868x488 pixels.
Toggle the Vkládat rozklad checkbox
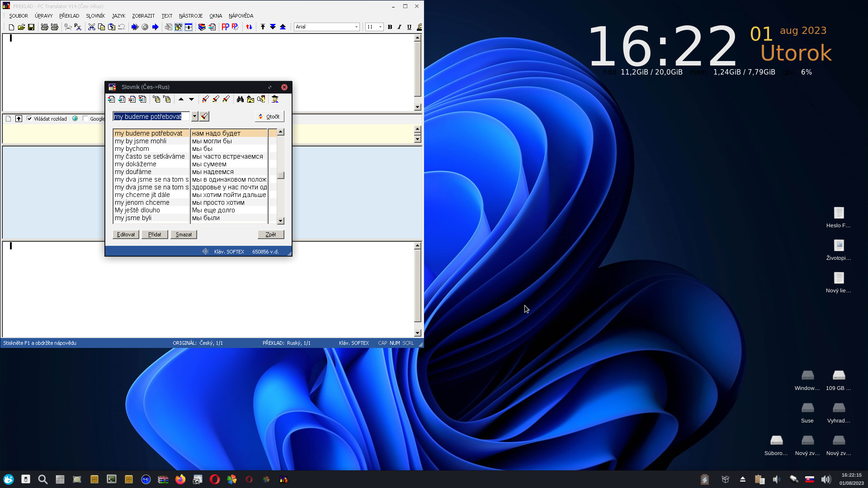29,119
